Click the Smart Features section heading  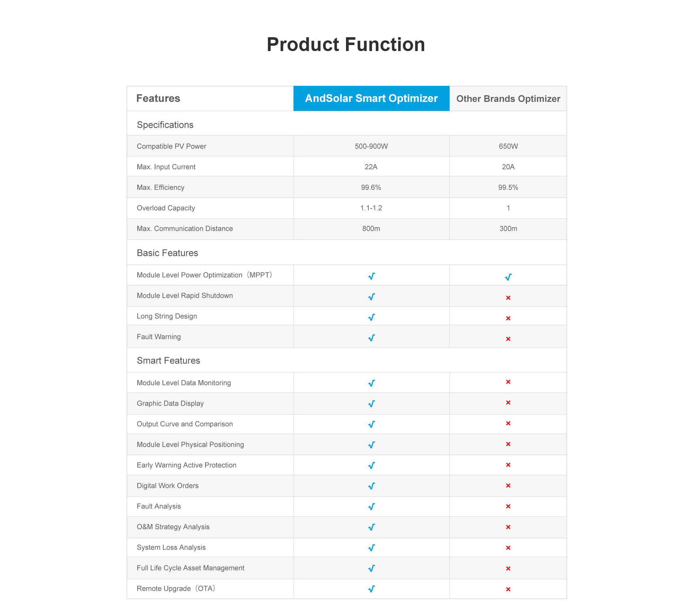(169, 361)
